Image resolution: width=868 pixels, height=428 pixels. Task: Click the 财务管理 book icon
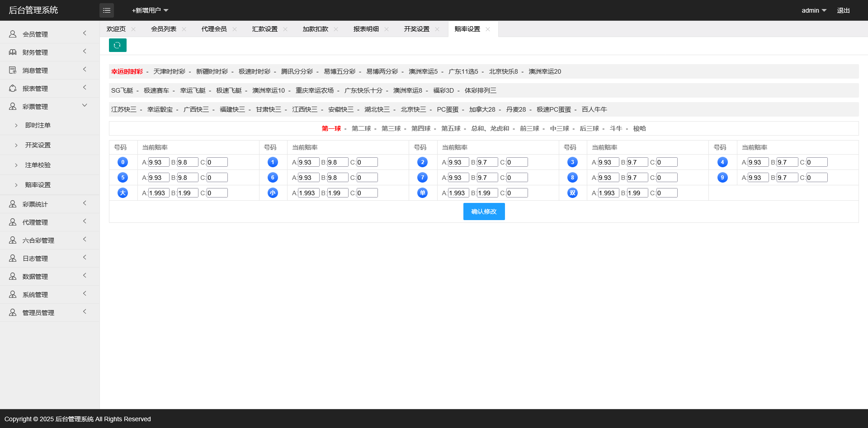[x=13, y=52]
